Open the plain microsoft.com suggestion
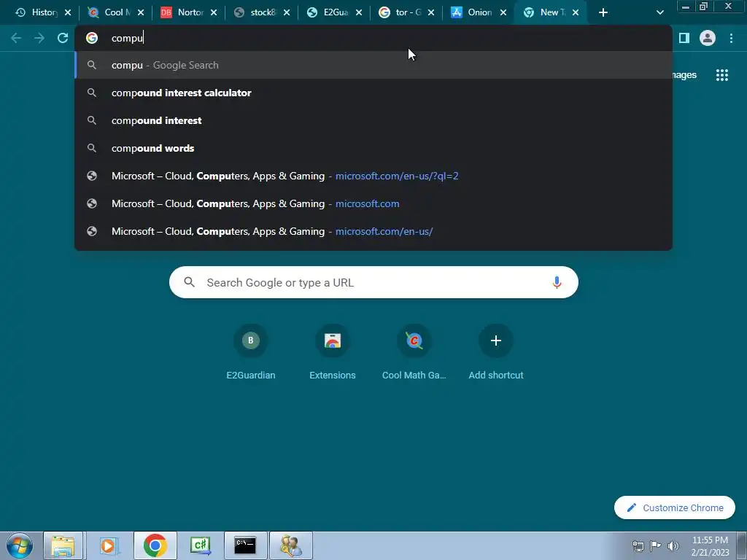The image size is (747, 560). [373, 203]
